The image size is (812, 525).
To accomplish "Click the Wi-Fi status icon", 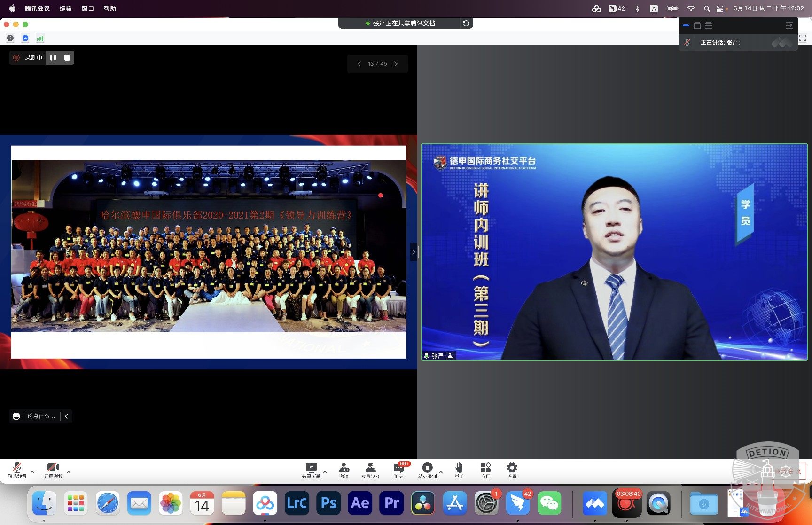I will 691,8.
